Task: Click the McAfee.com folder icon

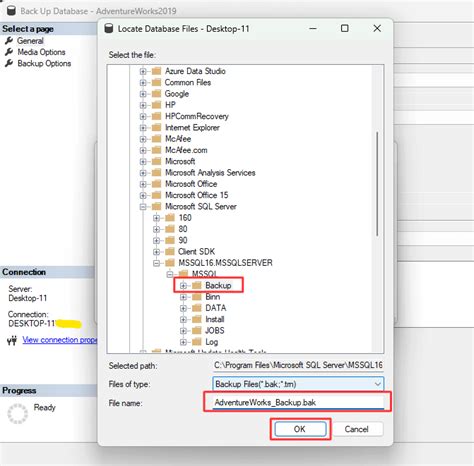Action: click(156, 150)
